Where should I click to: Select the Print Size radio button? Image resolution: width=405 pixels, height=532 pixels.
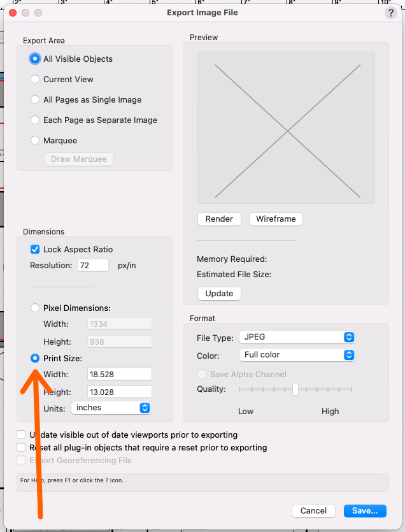(35, 358)
